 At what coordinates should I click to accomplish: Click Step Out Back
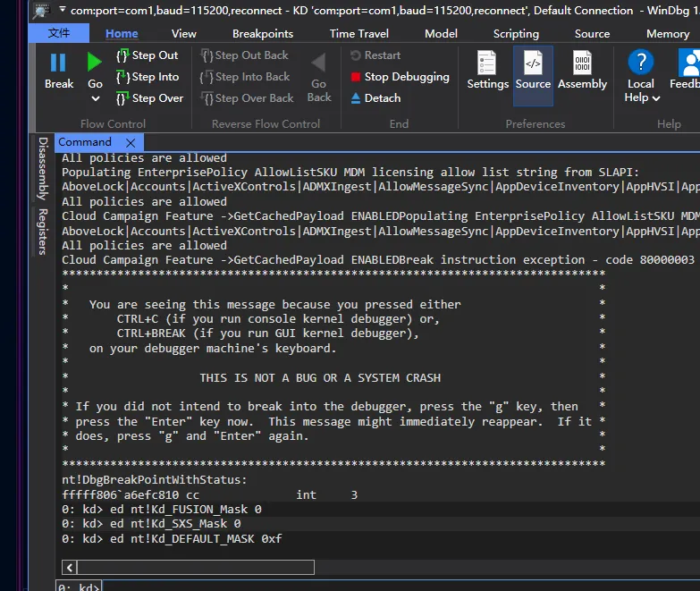245,55
